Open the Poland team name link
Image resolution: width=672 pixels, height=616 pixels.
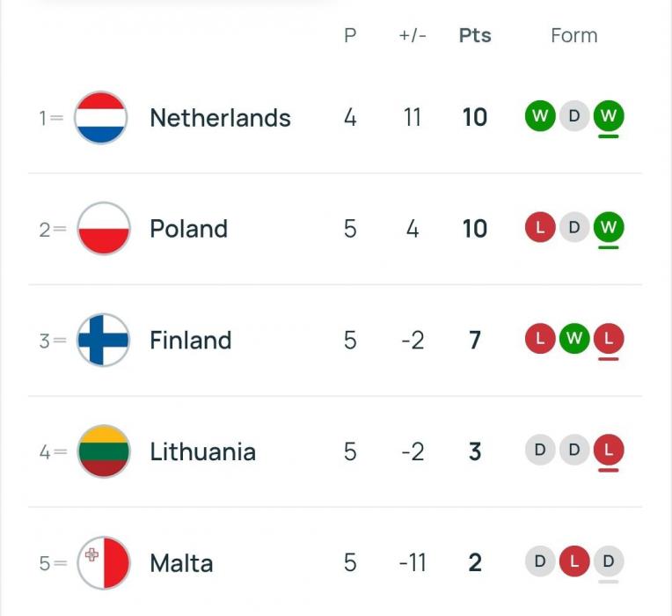[x=188, y=229]
